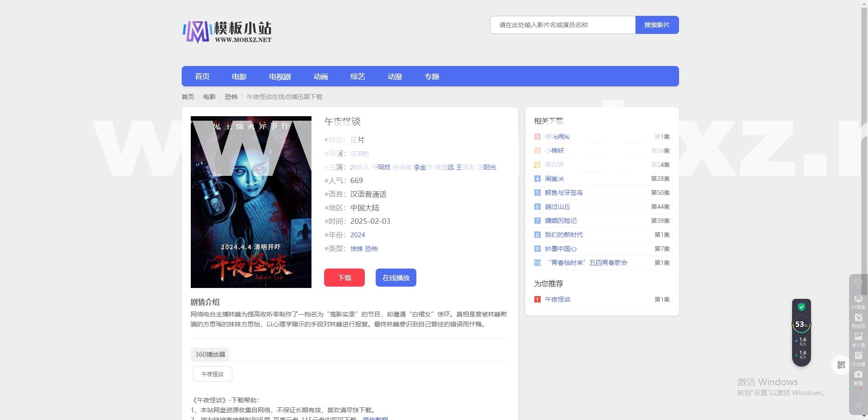Click the 汉语普通话 language value
868x420 pixels.
(368, 194)
